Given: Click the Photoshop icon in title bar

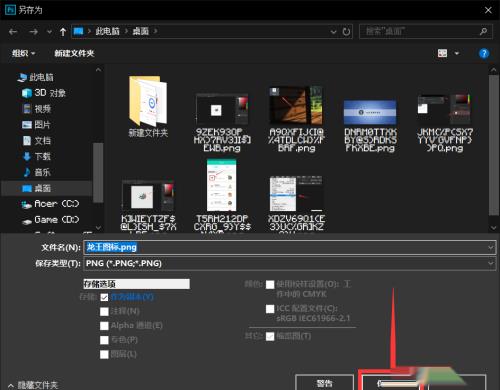Looking at the screenshot, I should 10,10.
